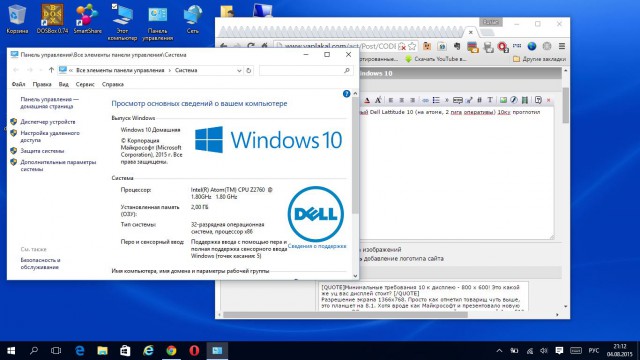
Task: Open Opera from the taskbar
Action: [194, 351]
